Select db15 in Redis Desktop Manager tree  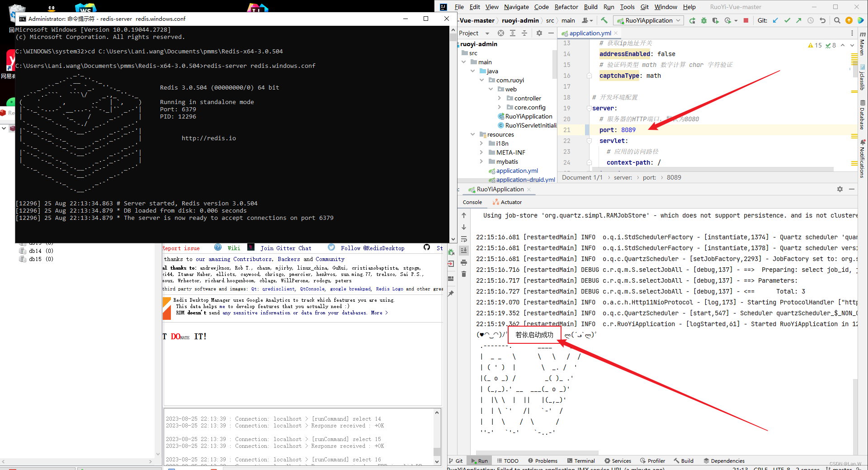pos(36,259)
